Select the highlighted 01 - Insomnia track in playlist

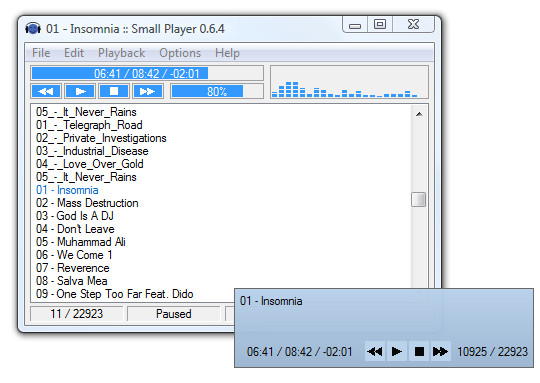[67, 190]
